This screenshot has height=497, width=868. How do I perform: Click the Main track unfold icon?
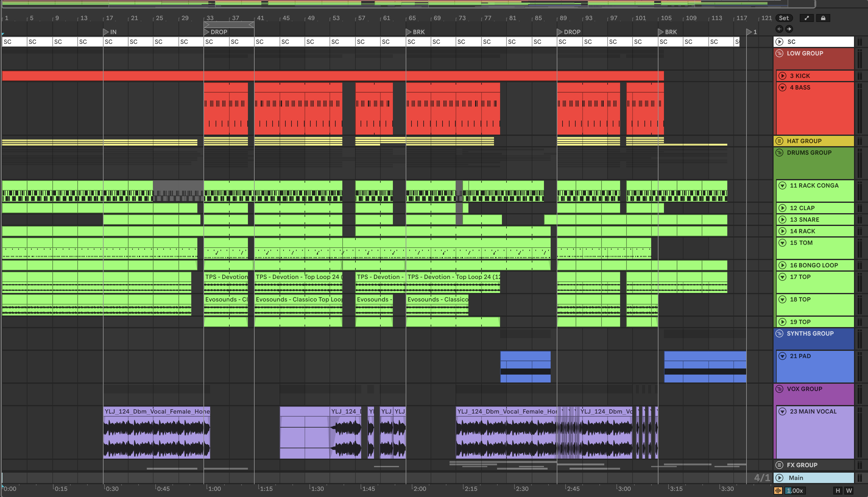[780, 478]
